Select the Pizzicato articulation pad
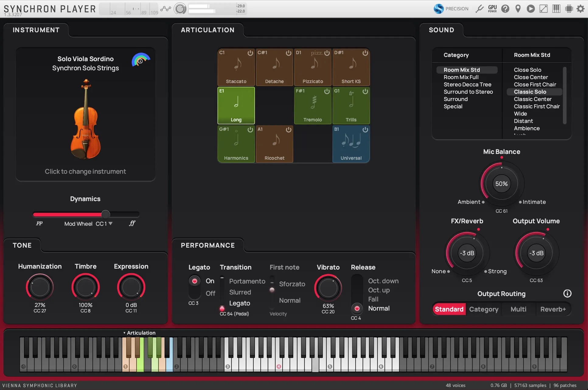This screenshot has width=588, height=390. (x=313, y=67)
